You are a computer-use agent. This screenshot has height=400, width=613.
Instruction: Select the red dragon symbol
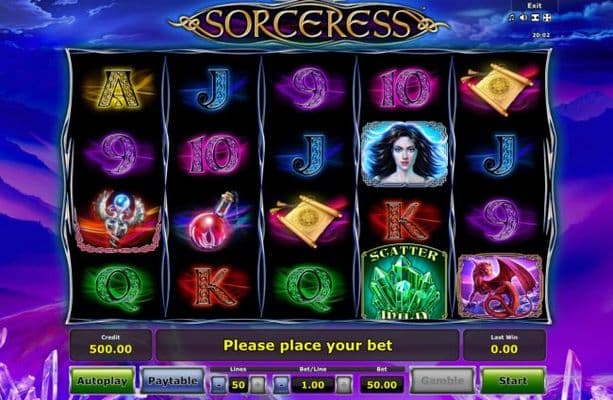500,286
